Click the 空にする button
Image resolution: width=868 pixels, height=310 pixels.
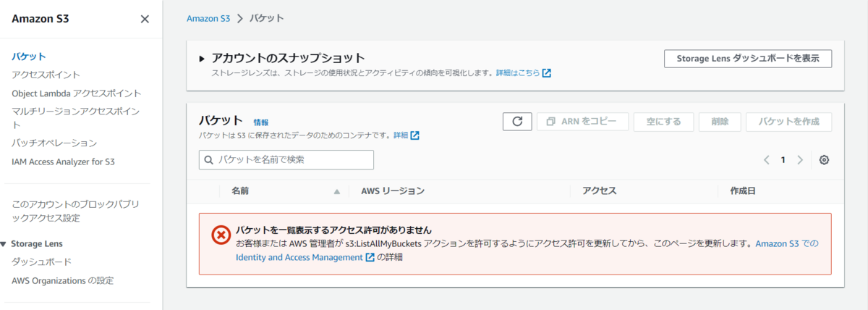click(663, 122)
